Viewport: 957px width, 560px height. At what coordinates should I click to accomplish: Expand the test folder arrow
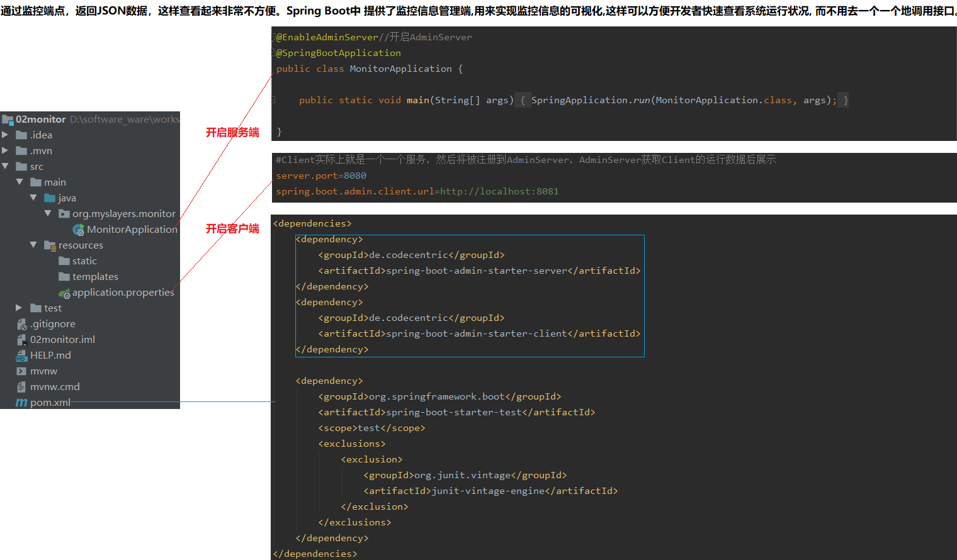point(19,308)
